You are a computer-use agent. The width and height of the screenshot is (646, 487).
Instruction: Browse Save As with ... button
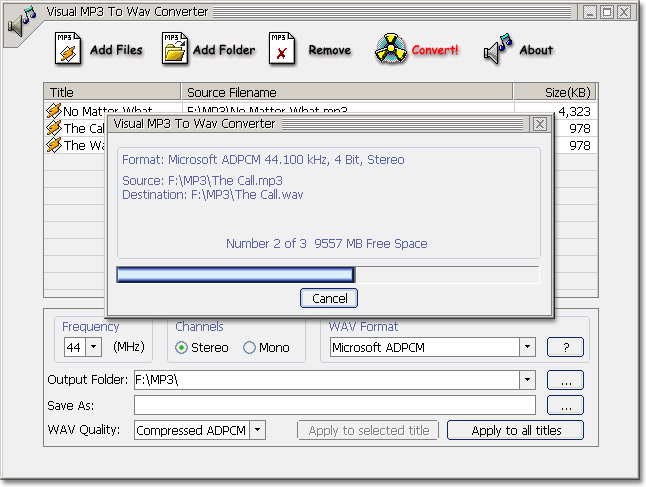click(x=565, y=405)
